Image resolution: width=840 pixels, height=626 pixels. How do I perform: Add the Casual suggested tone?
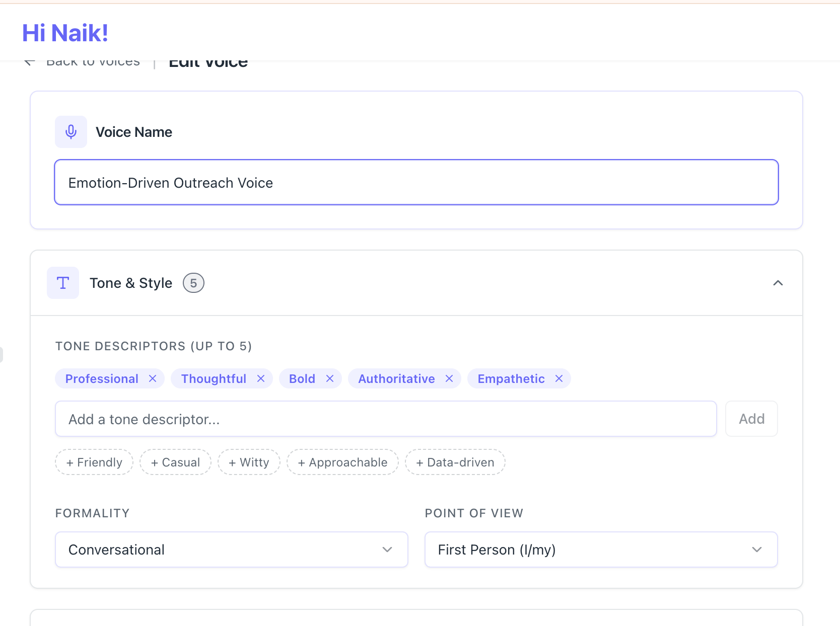[x=175, y=462]
